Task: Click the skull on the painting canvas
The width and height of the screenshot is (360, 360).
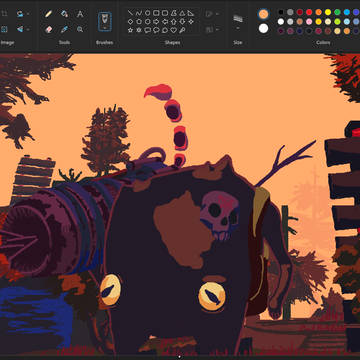Action: (220, 214)
